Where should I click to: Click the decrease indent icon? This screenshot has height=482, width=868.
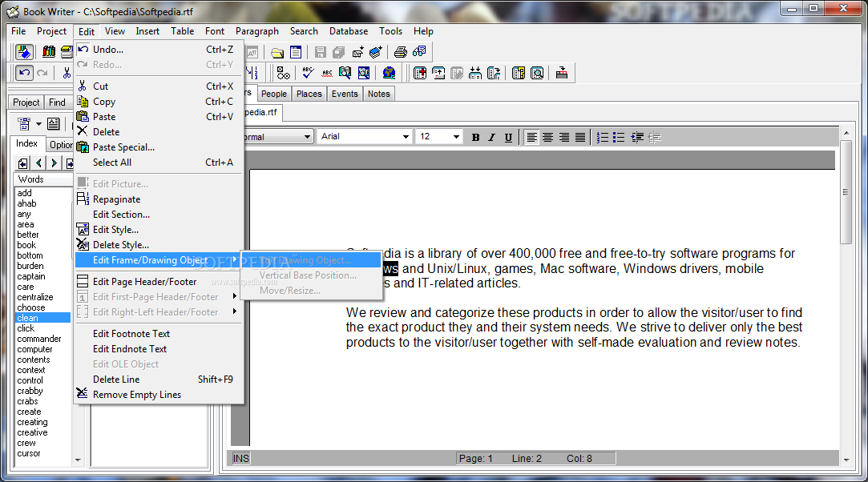(x=655, y=137)
